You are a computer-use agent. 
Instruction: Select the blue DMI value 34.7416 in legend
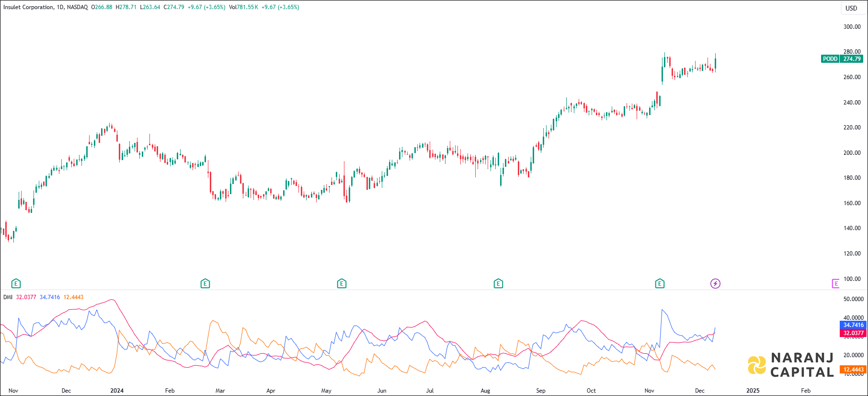50,297
